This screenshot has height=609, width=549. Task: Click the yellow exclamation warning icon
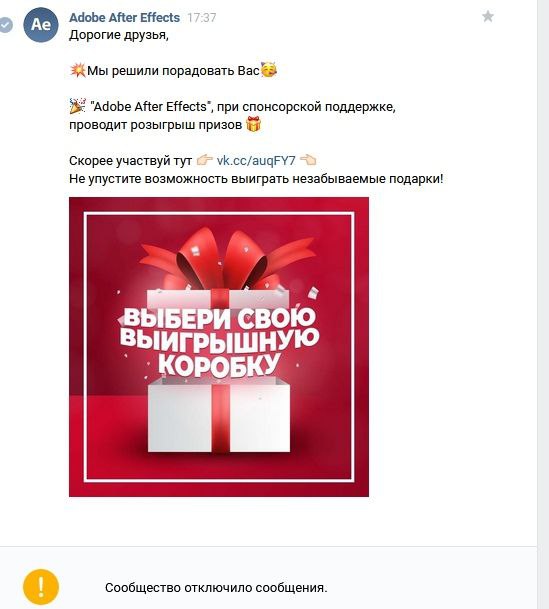(x=41, y=587)
